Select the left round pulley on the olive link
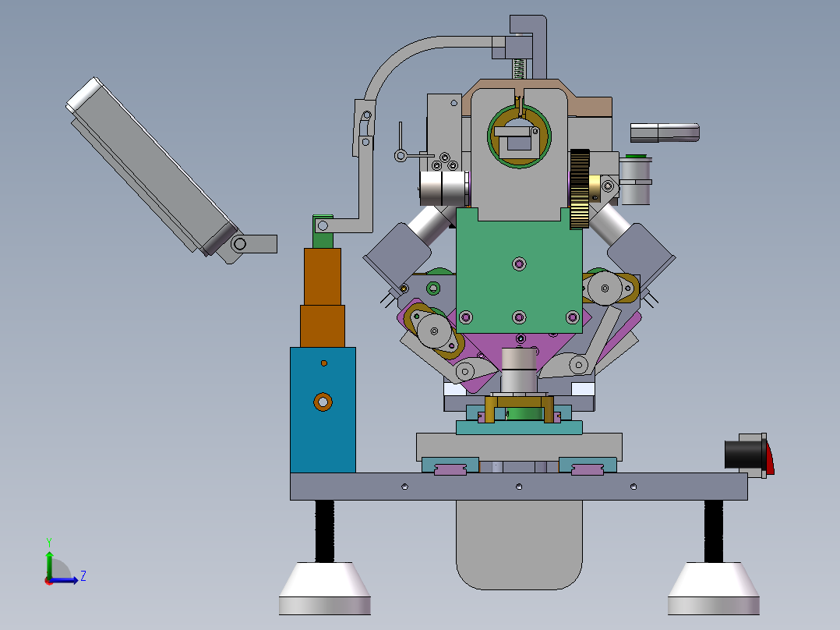840x630 pixels. point(434,331)
